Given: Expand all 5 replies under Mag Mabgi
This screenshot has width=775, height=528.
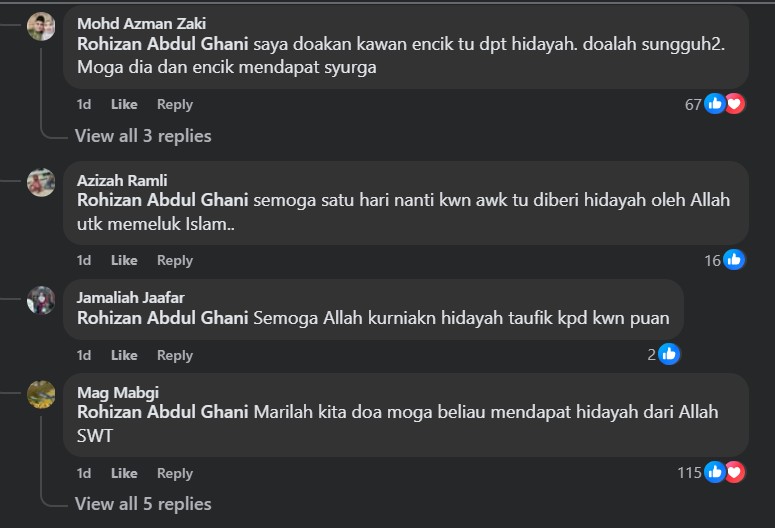Looking at the screenshot, I should (143, 504).
